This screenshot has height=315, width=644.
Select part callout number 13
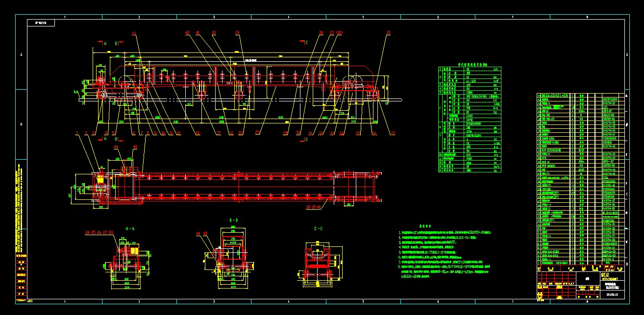pos(134,33)
